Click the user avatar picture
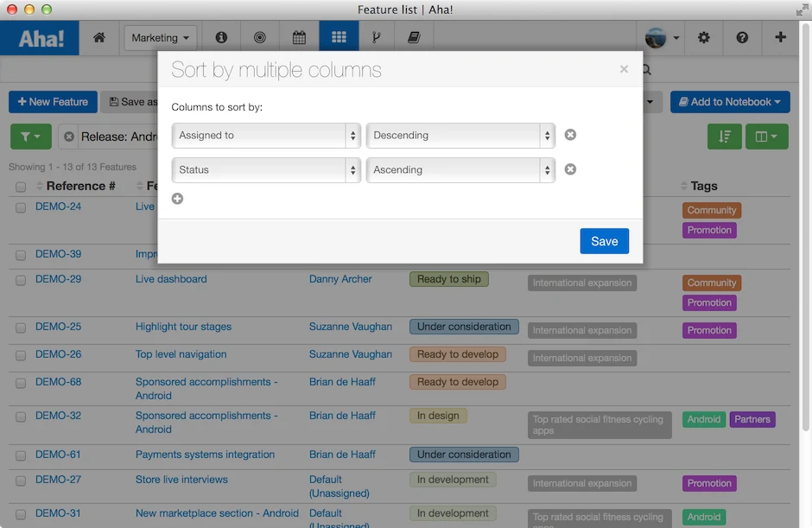 tap(656, 38)
